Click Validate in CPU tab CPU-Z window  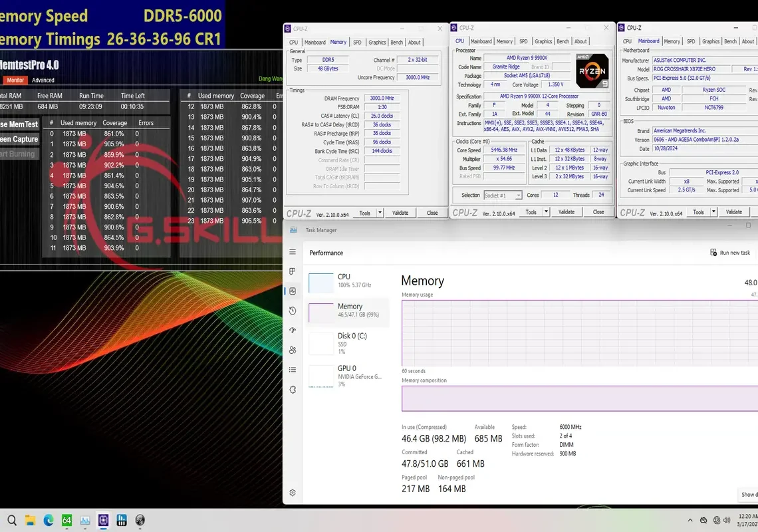point(567,212)
